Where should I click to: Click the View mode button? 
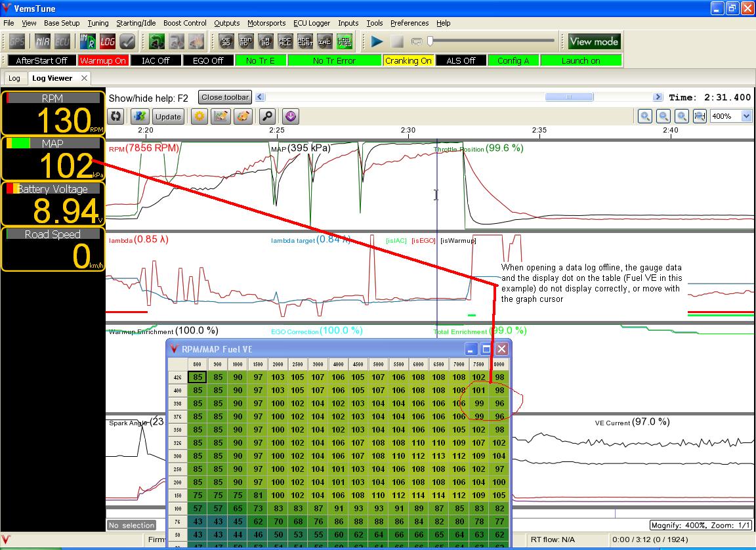point(594,41)
